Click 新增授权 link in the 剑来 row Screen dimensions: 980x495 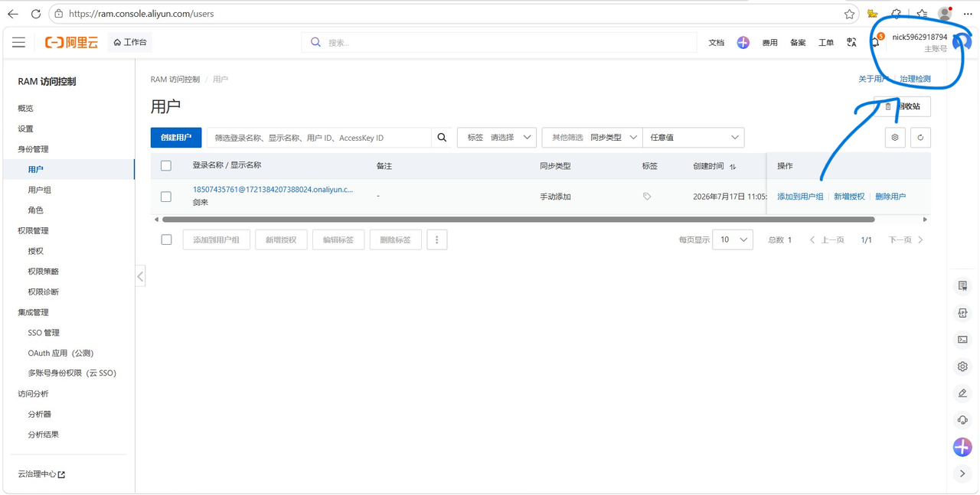click(849, 197)
